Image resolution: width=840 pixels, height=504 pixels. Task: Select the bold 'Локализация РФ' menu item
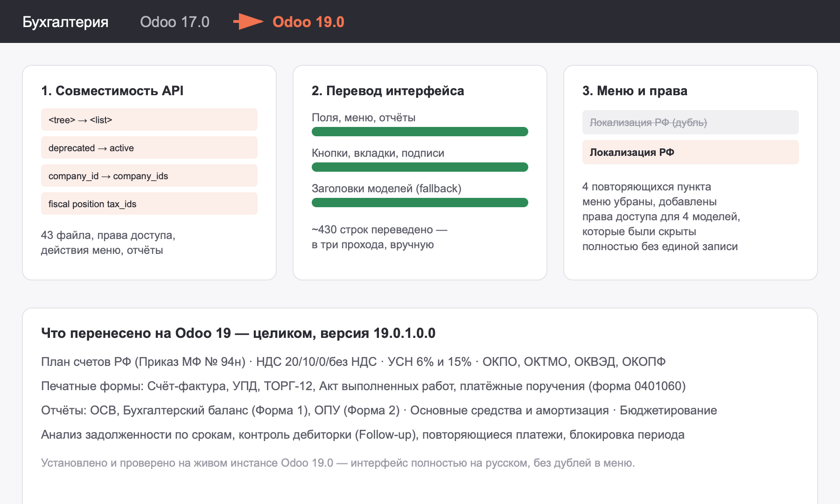coord(691,152)
